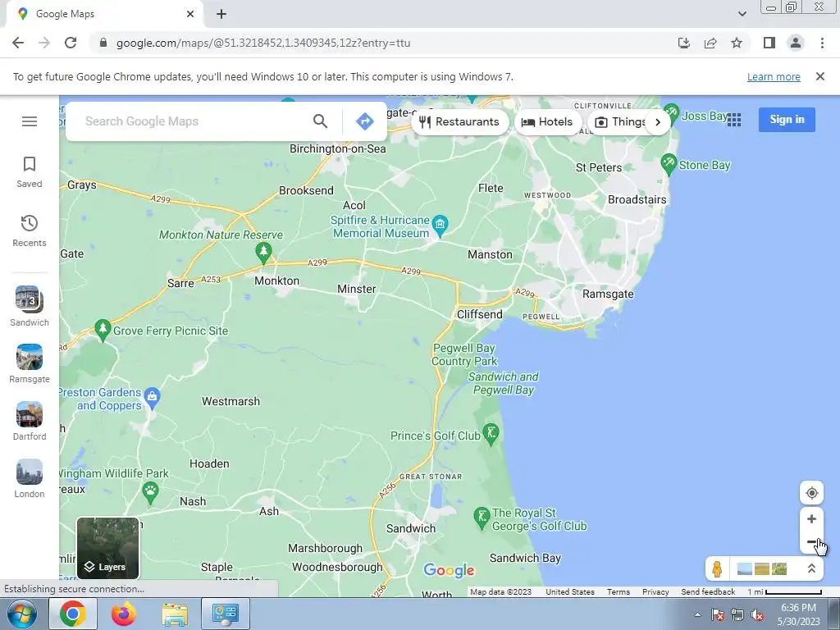Zoom in with the plus button
This screenshot has height=630, width=840.
point(811,519)
